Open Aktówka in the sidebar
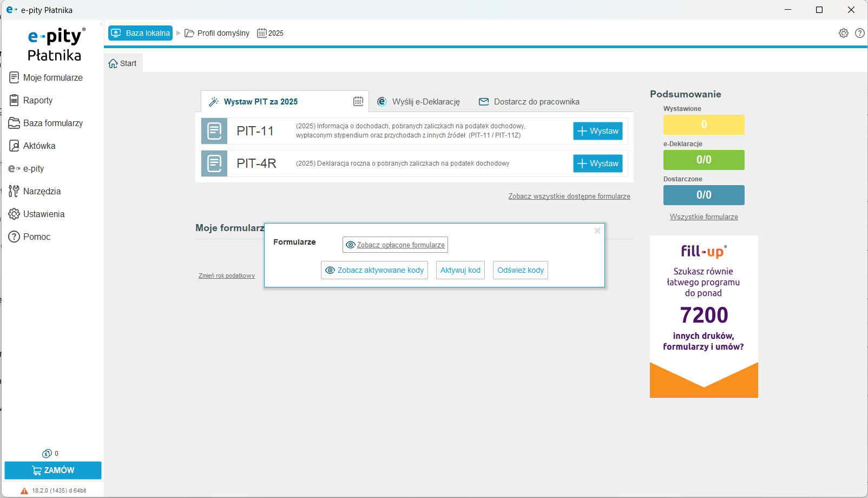Viewport: 868px width, 498px height. (x=39, y=146)
